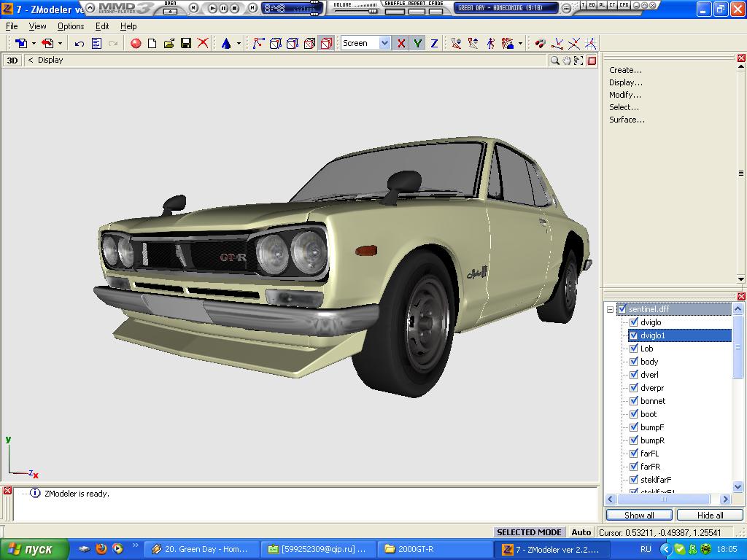
Task: Hide the body object via checkbox
Action: (634, 362)
